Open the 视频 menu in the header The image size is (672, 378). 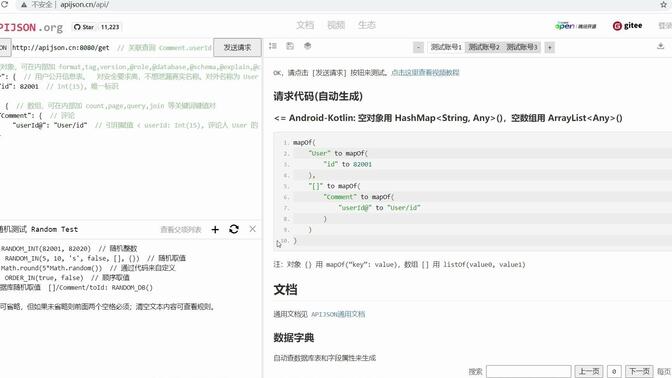tap(336, 25)
